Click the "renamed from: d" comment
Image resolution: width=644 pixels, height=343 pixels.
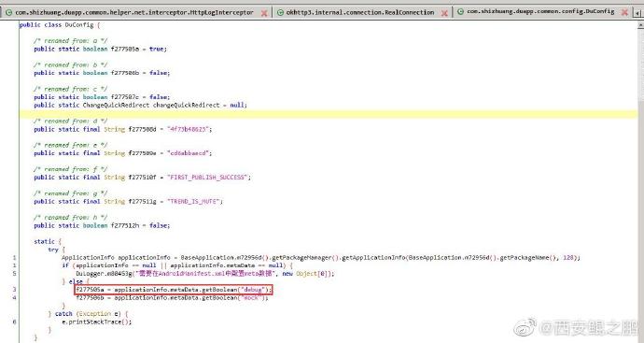70,121
